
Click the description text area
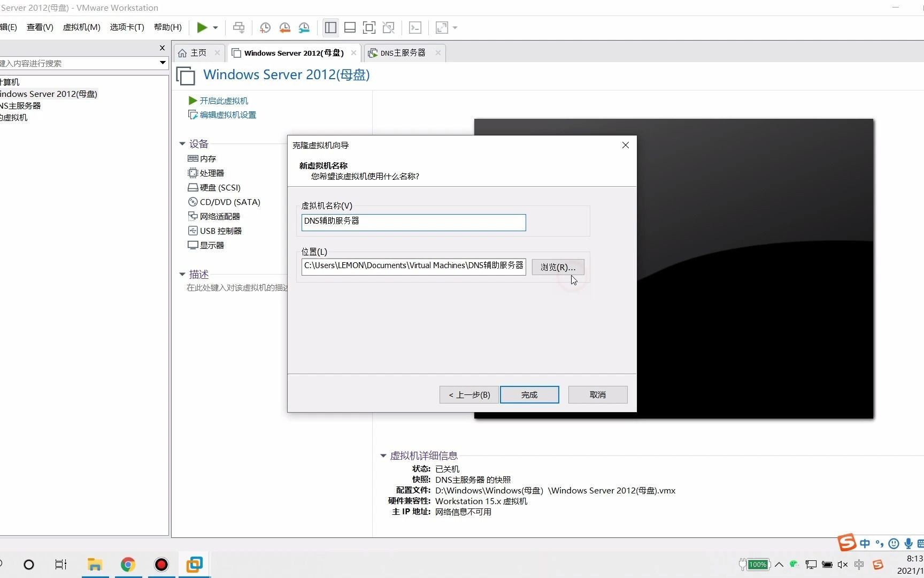tap(236, 288)
